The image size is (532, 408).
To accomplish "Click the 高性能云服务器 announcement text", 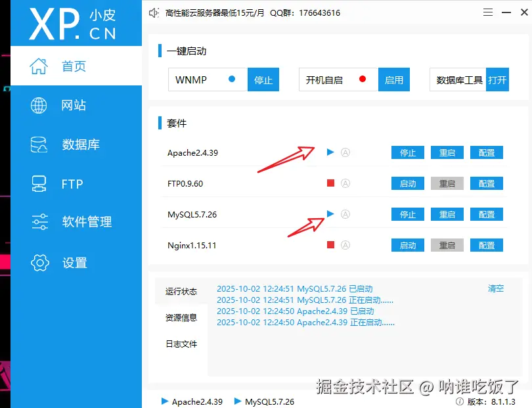I will (x=253, y=13).
